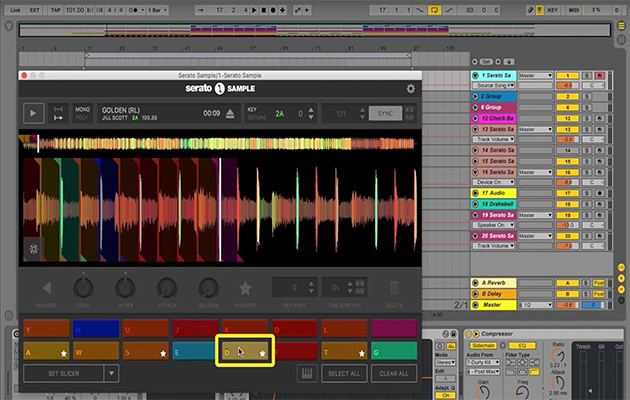The height and width of the screenshot is (400, 630).
Task: Toggle the Sync button
Action: (x=386, y=114)
